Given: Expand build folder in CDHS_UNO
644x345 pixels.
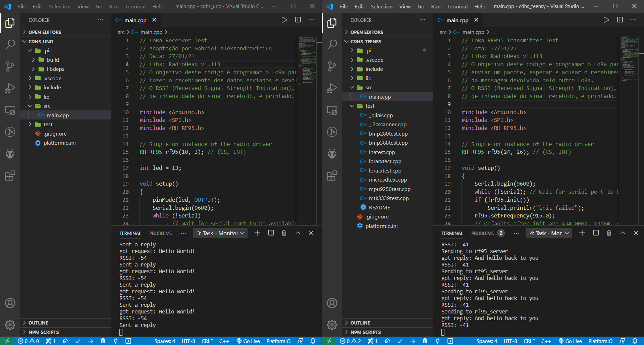Looking at the screenshot, I should pos(65,60).
